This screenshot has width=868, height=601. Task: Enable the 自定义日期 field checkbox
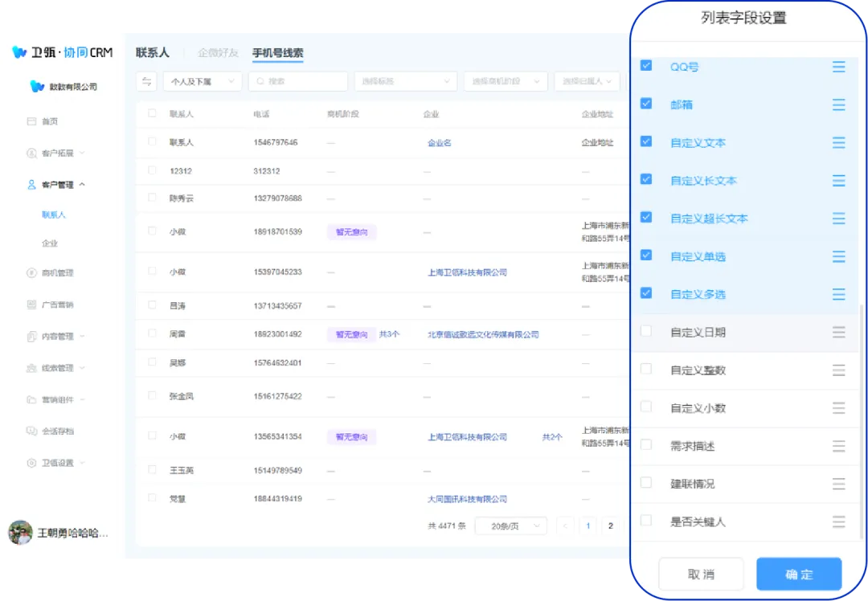pyautogui.click(x=646, y=331)
